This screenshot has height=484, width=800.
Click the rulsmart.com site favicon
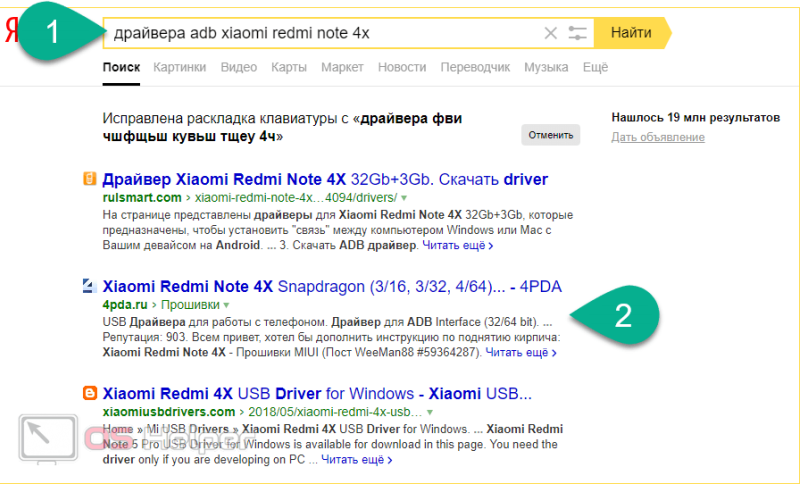89,179
